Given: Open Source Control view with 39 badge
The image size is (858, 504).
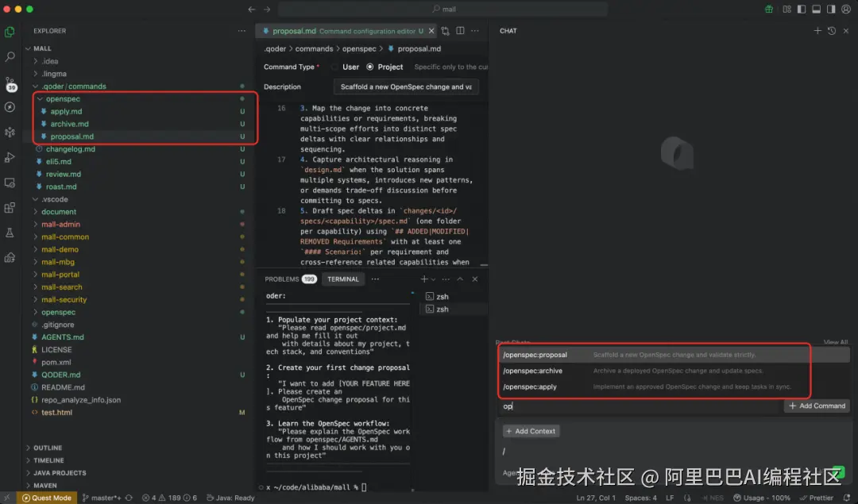Looking at the screenshot, I should coord(10,83).
